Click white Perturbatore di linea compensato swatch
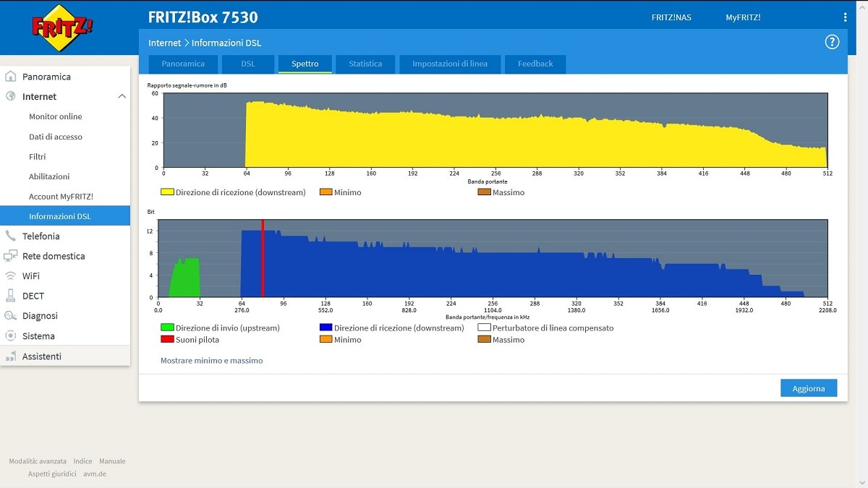 [484, 328]
